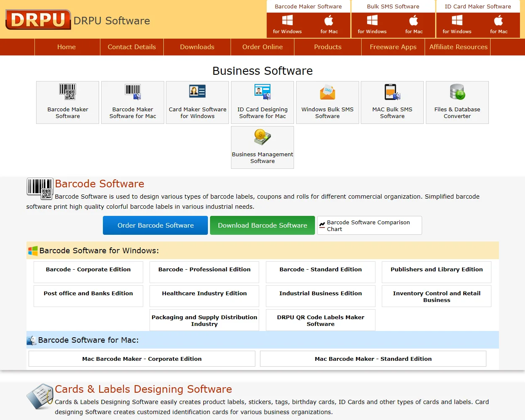Click the Apple icon beside Barcode Software for Mac
525x420 pixels.
click(x=31, y=340)
